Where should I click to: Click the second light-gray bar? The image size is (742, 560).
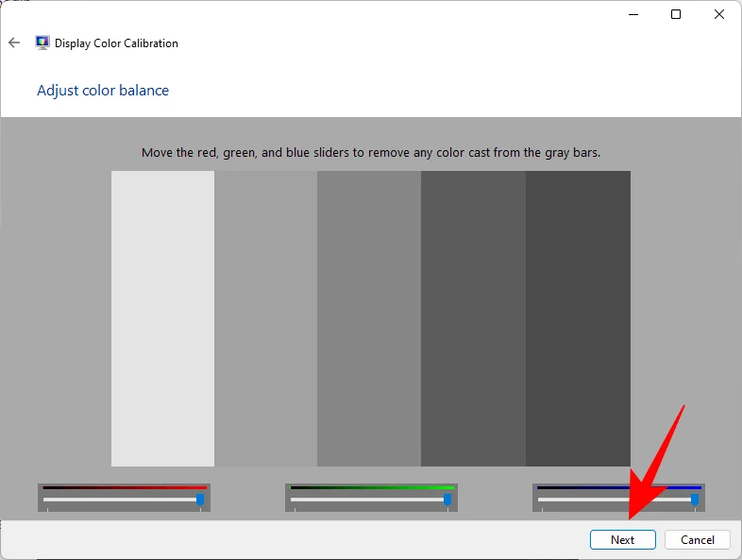265,318
